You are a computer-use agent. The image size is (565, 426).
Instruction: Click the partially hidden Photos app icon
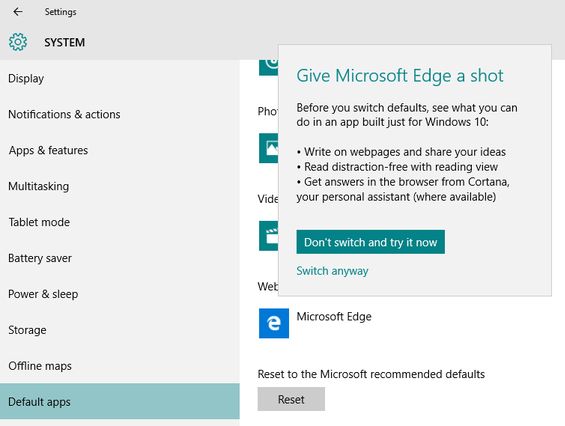pyautogui.click(x=268, y=148)
